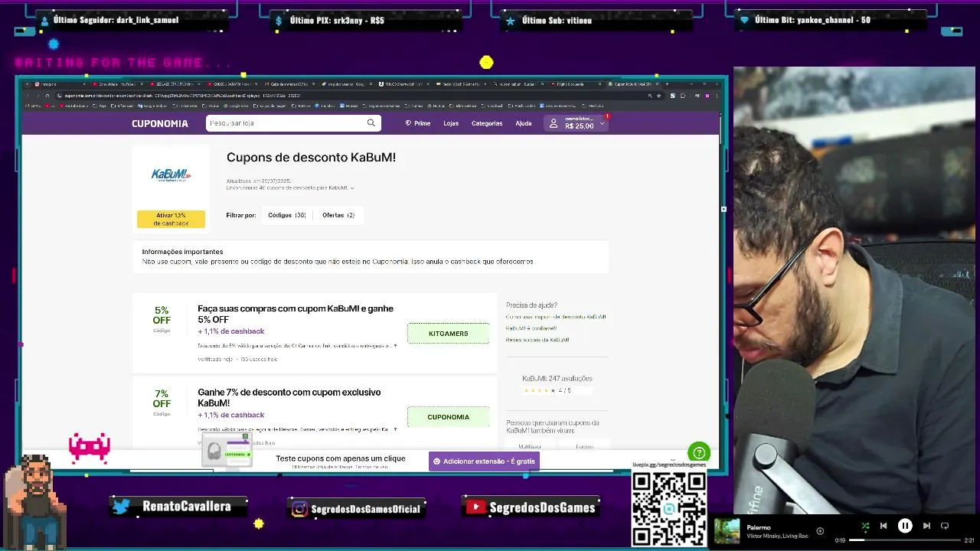Add Palermo to liked songs
This screenshot has width=980, height=551.
point(820,530)
